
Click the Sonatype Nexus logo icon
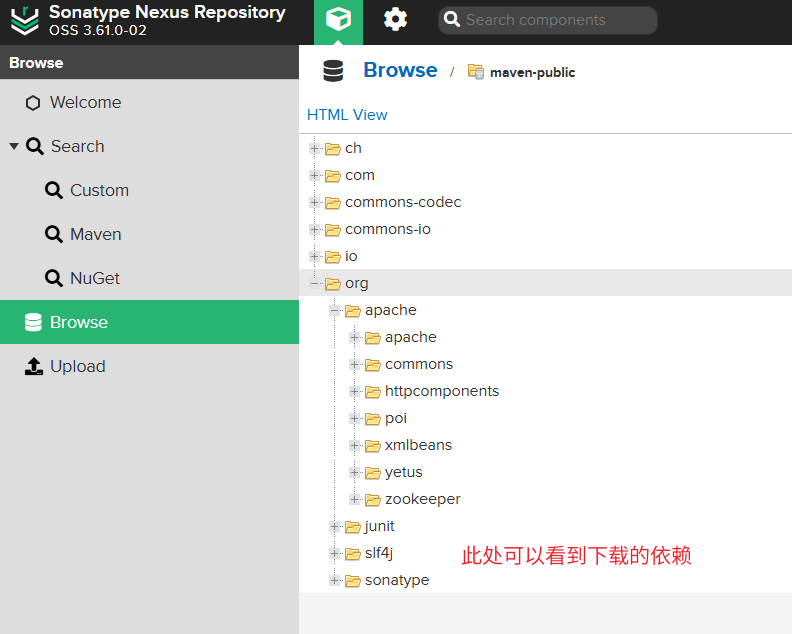[x=25, y=21]
